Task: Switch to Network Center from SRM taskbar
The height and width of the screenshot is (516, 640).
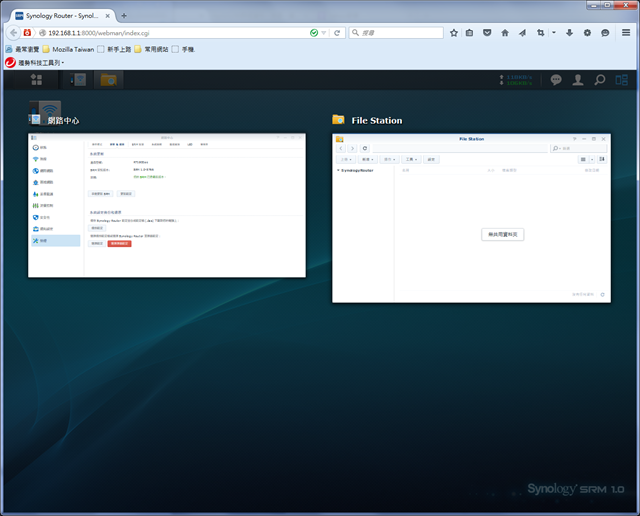Action: [x=78, y=80]
